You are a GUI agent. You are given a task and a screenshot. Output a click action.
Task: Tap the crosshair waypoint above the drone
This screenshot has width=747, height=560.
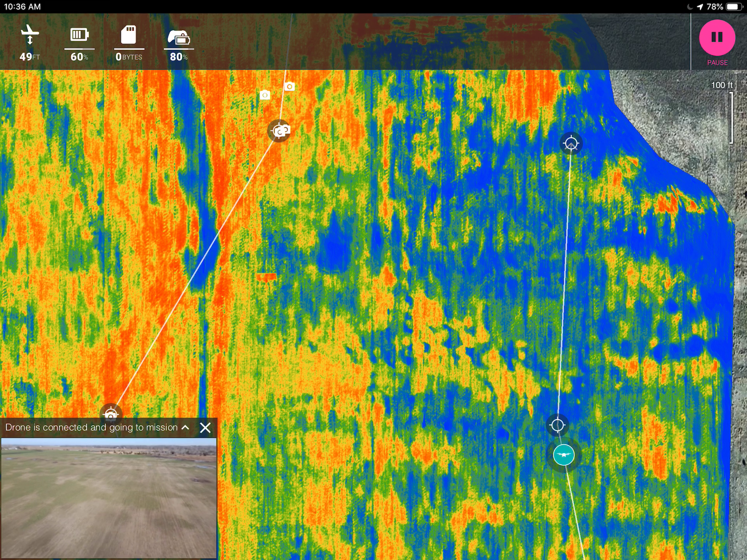pos(557,425)
